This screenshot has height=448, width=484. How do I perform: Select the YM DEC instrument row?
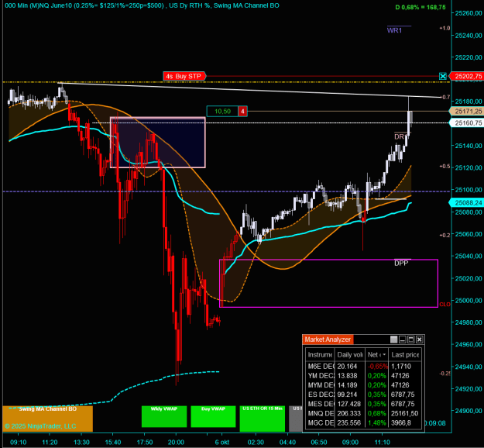363,376
